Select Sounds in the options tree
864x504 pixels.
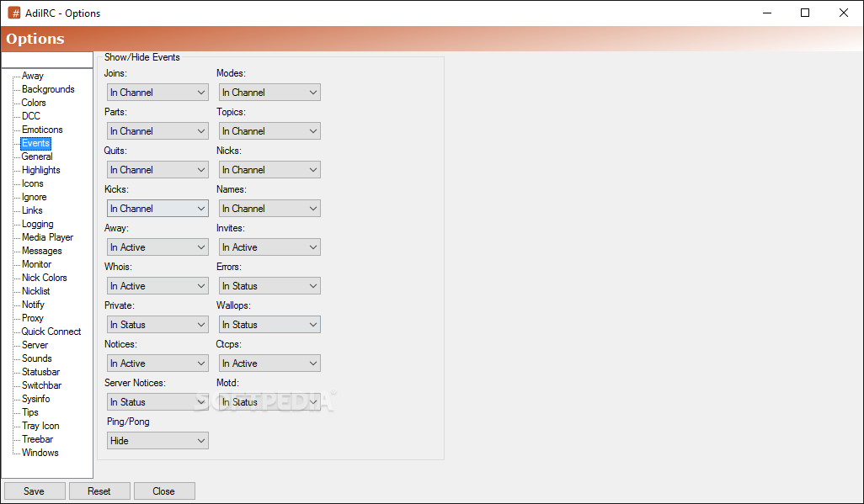(x=37, y=358)
